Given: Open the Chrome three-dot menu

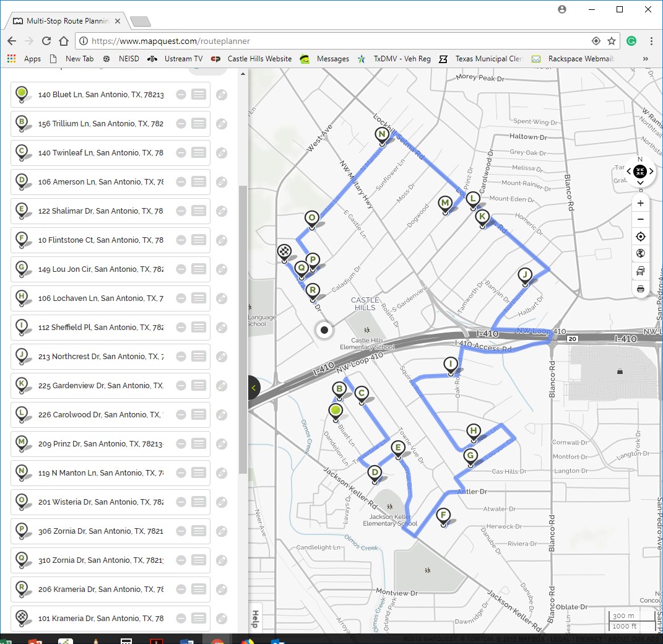Looking at the screenshot, I should 651,41.
